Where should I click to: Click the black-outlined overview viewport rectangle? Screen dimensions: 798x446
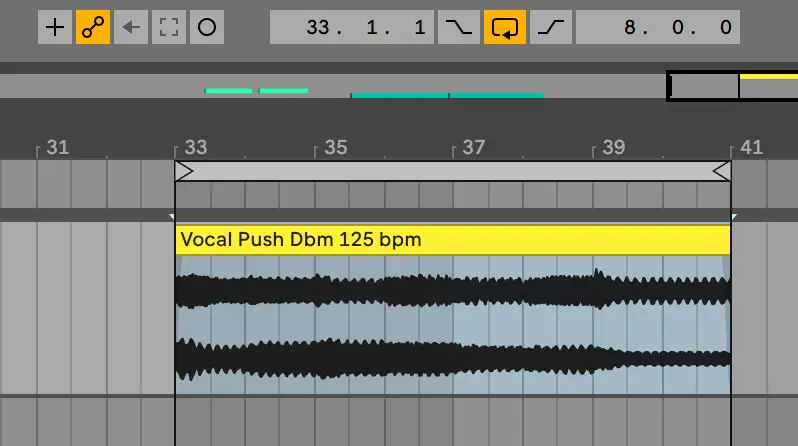[x=704, y=87]
